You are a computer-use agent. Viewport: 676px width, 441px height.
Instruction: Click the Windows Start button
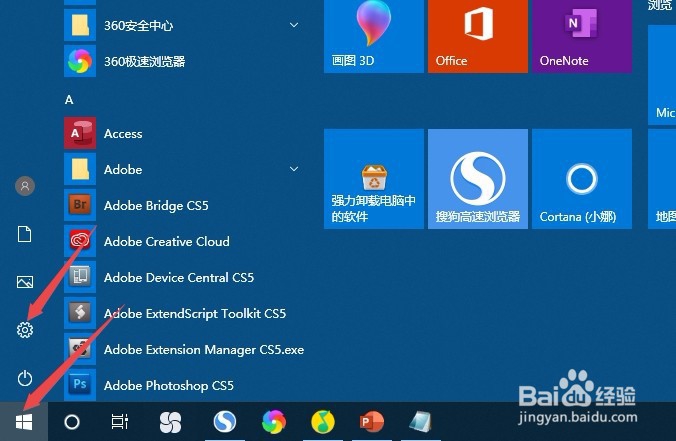pos(24,422)
